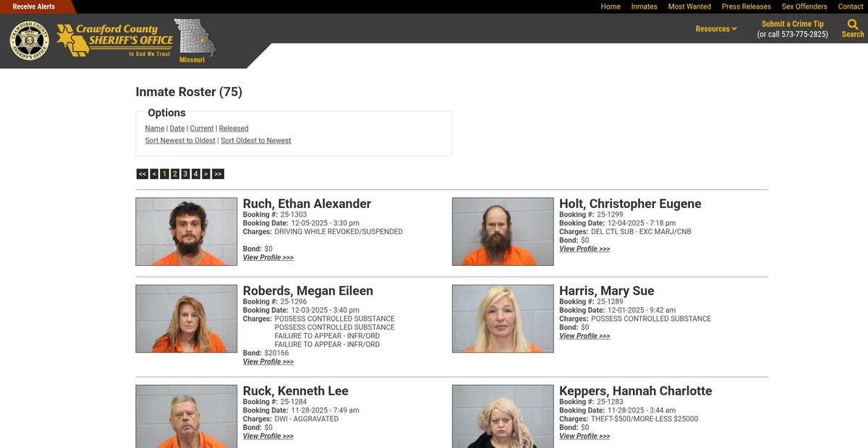Open the Contact page
The height and width of the screenshot is (448, 868).
tap(851, 7)
